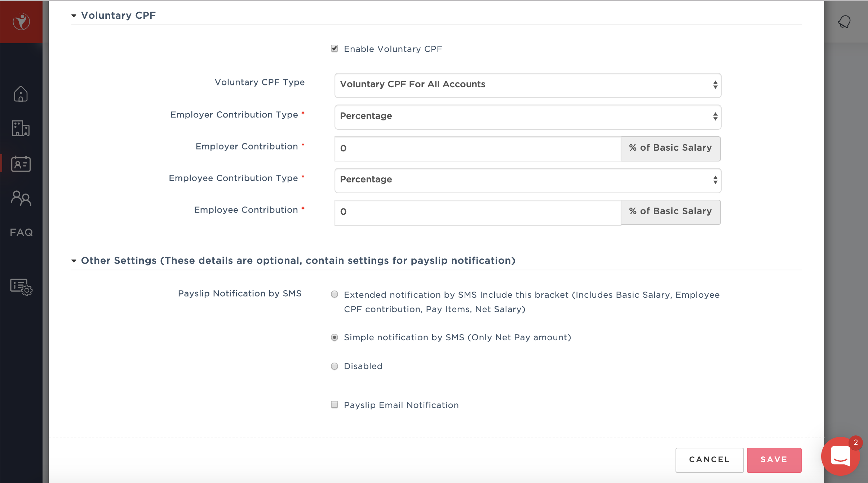Open the Employer Contribution Type dropdown
Screen dimensions: 868x483
[528, 117]
